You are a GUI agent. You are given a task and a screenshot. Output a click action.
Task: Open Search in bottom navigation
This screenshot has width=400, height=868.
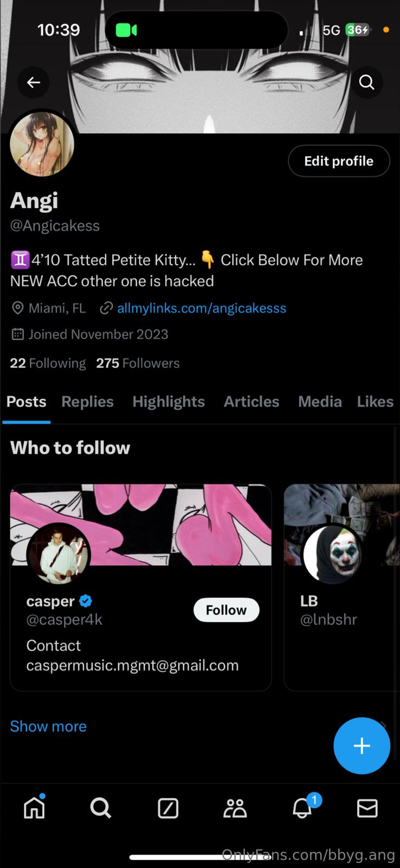pyautogui.click(x=101, y=808)
